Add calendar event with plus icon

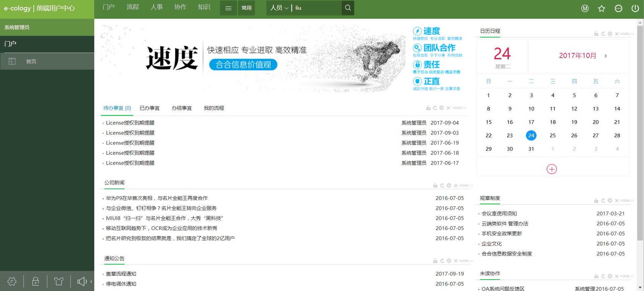coord(551,169)
